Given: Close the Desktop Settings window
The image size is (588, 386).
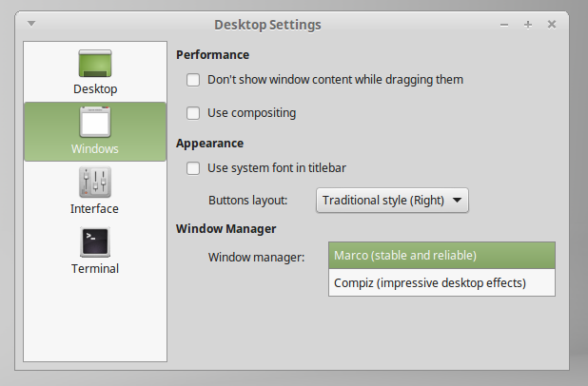Looking at the screenshot, I should 553,25.
